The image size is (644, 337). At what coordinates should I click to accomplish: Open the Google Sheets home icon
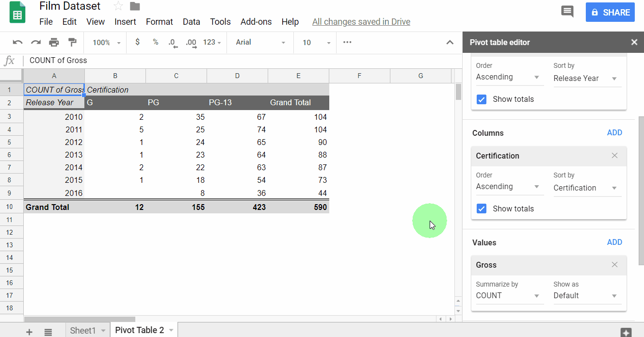(x=17, y=13)
